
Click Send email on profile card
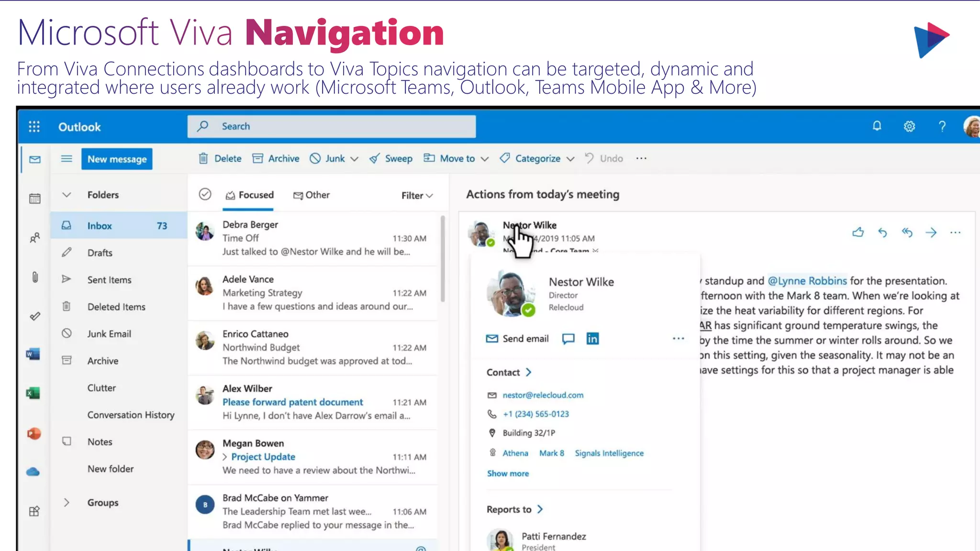(517, 339)
